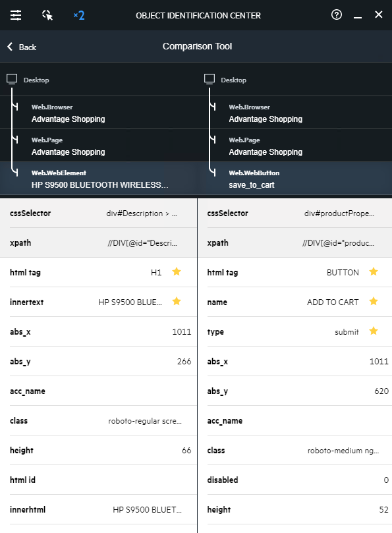Select the Web.WebButton save_to_cart node
The image size is (392, 533).
294,179
